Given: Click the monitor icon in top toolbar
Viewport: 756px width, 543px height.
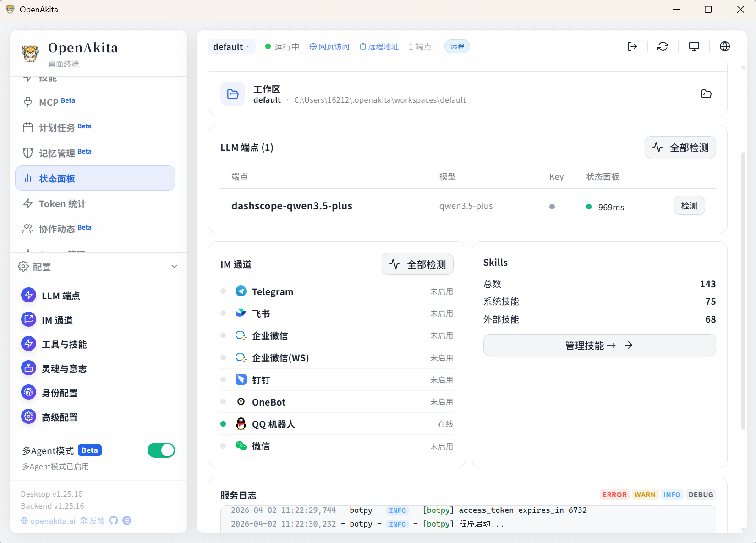Looking at the screenshot, I should coord(694,46).
